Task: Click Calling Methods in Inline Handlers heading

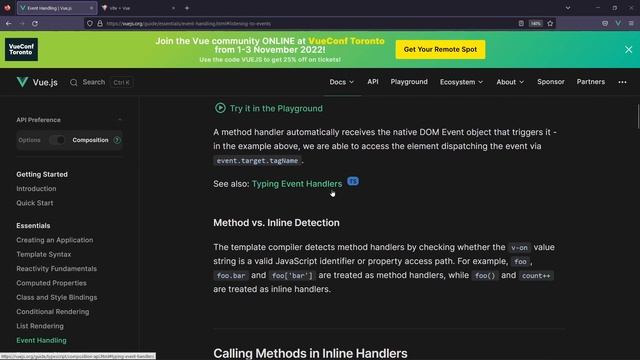Action: [310, 353]
